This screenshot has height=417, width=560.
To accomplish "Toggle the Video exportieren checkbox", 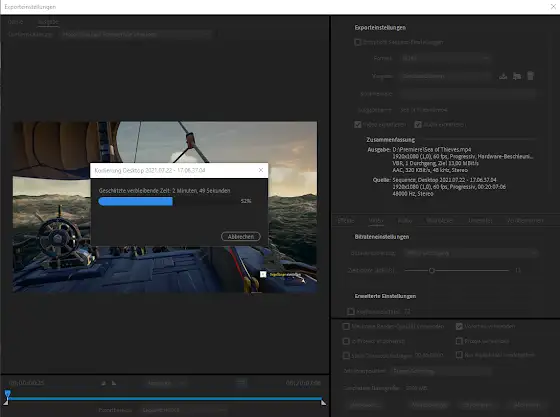I will [358, 124].
